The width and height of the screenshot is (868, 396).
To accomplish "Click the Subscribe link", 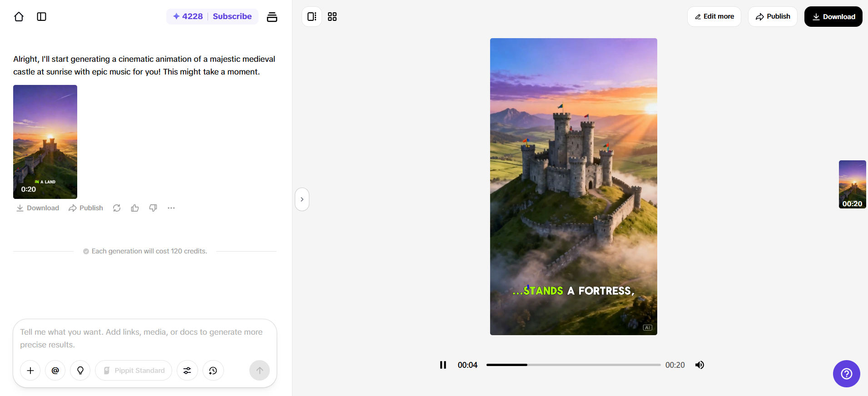I will pos(232,16).
